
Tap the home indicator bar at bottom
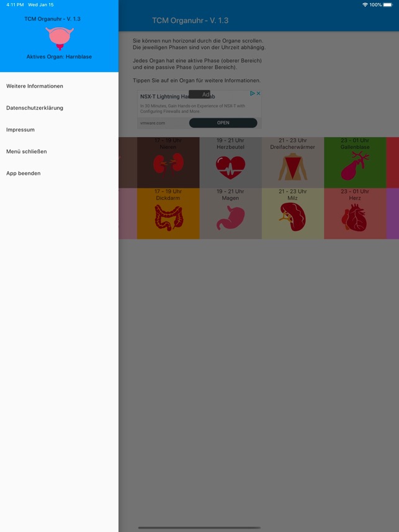(x=199, y=528)
